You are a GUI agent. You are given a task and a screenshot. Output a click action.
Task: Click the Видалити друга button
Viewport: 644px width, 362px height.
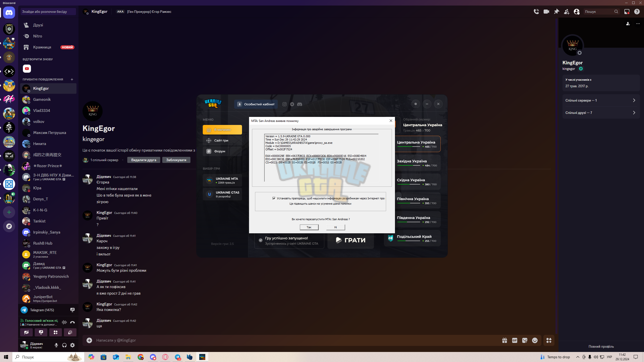click(x=144, y=160)
